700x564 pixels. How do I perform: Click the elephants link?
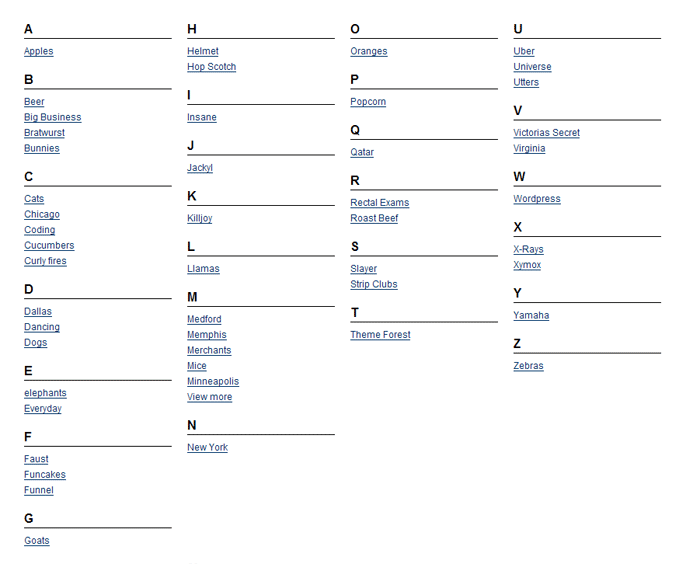(45, 393)
